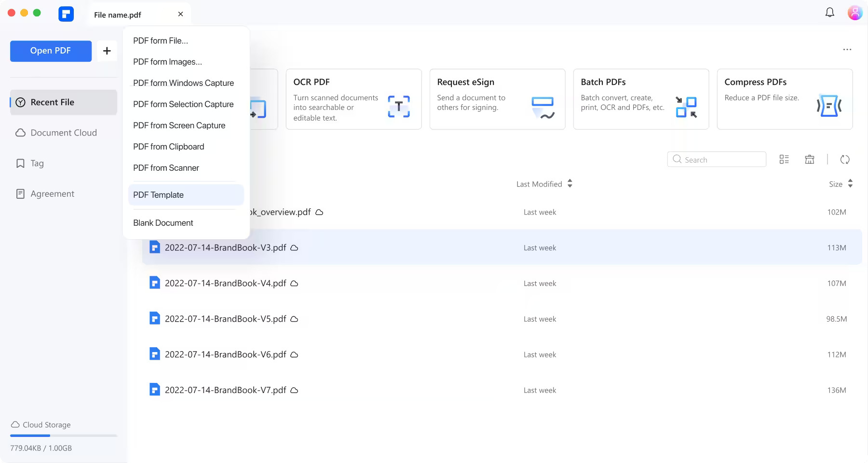Image resolution: width=868 pixels, height=463 pixels.
Task: Click file icon of BrandBook-V4.pdf
Action: click(154, 283)
